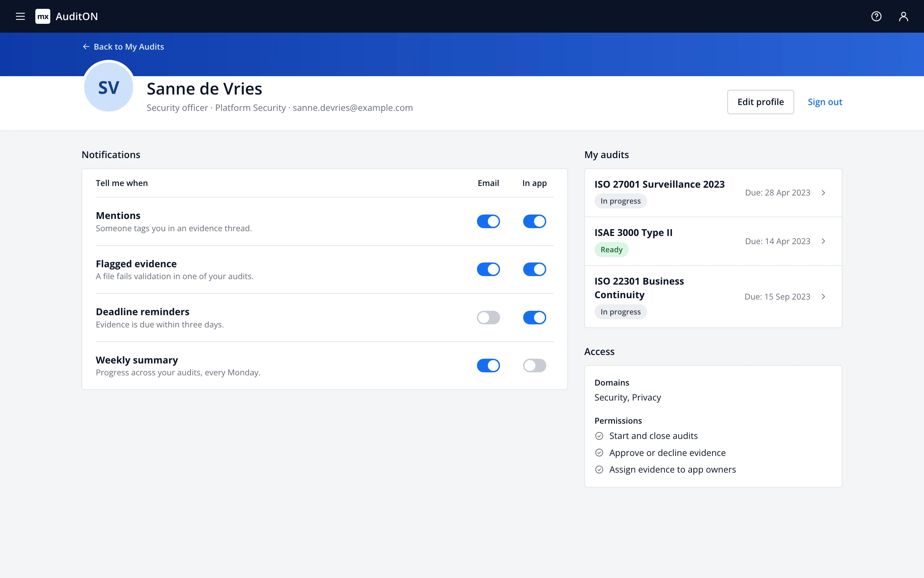Click the Sanne de Vries name heading
This screenshot has height=578, width=924.
[x=204, y=89]
